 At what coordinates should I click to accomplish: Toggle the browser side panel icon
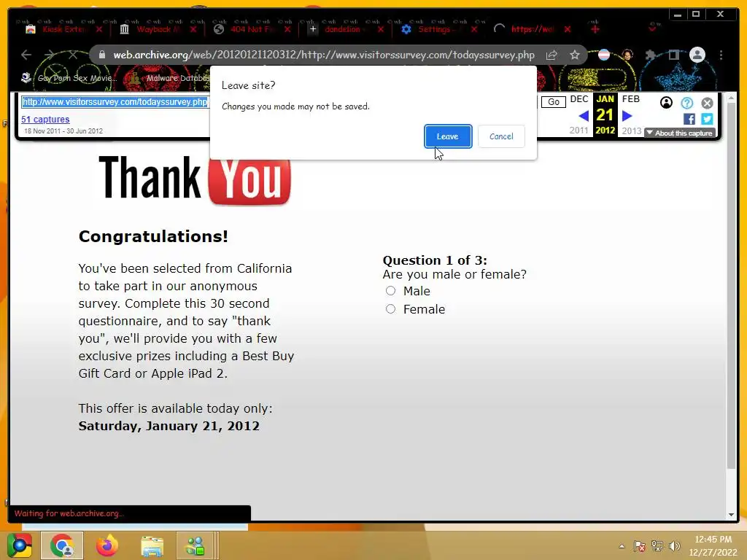[673, 55]
